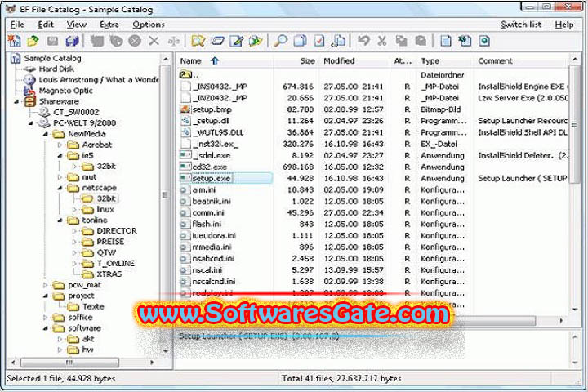
Task: Expand the mut folder node
Action: (x=60, y=177)
